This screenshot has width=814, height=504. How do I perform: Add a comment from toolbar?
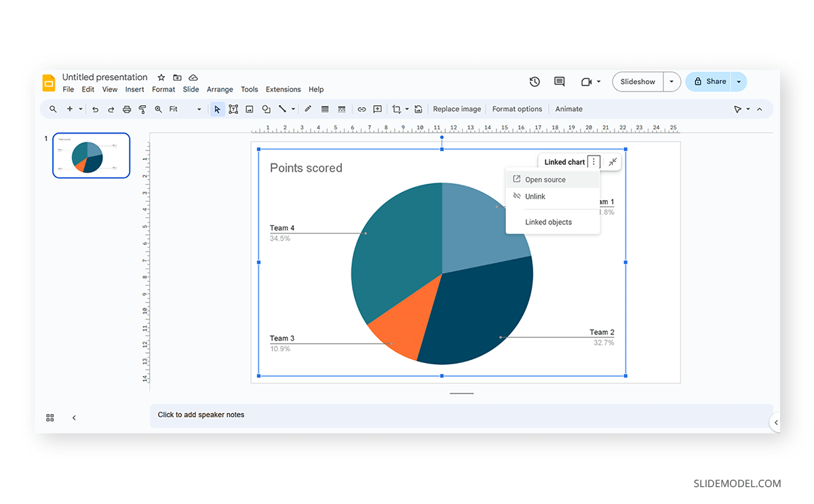coord(378,109)
